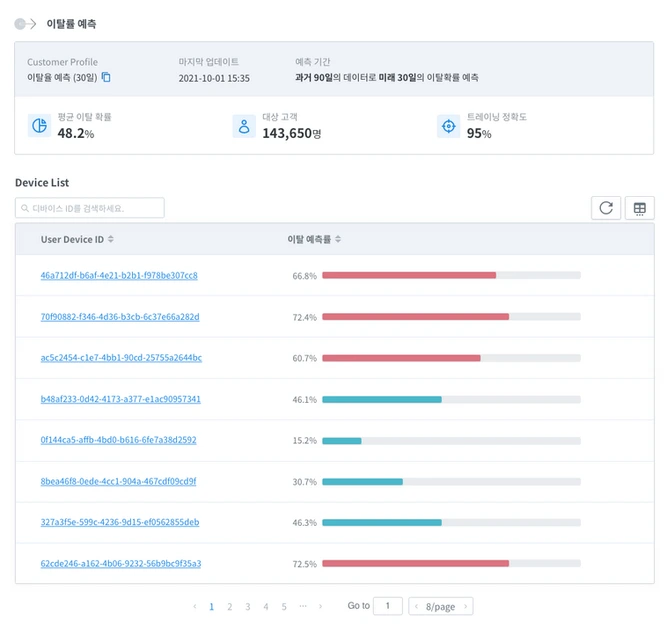The image size is (667, 641).
Task: Click the 60.7% percentage value
Action: coord(305,358)
